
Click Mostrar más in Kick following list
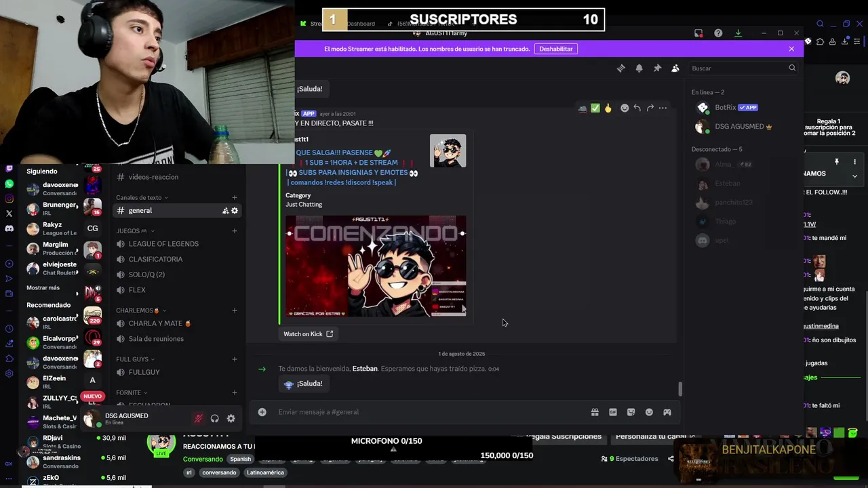pyautogui.click(x=43, y=288)
